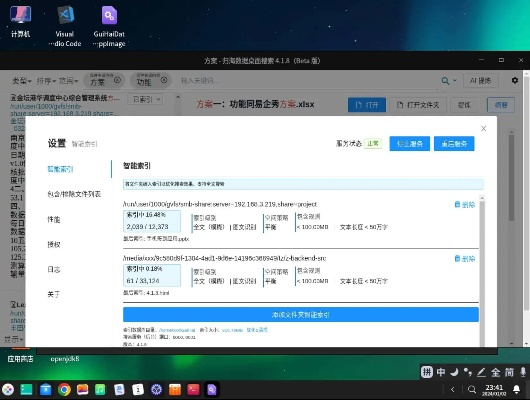Click the trash icon delete link for the z-backend-src path
Image resolution: width=530 pixels, height=400 pixels.
pyautogui.click(x=465, y=259)
